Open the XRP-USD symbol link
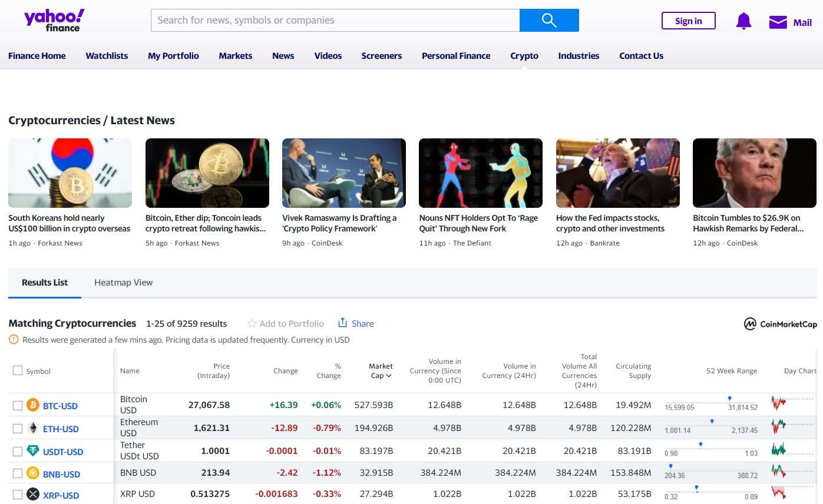823x504 pixels. 61,495
